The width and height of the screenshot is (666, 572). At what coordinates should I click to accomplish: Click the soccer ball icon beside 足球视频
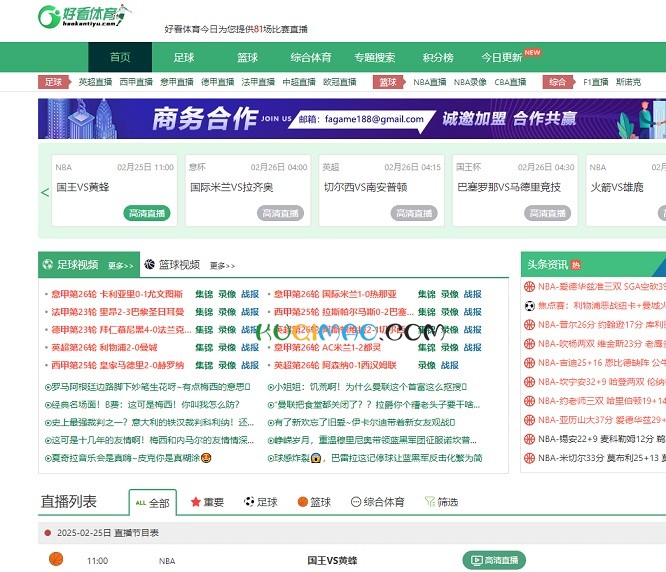click(47, 265)
